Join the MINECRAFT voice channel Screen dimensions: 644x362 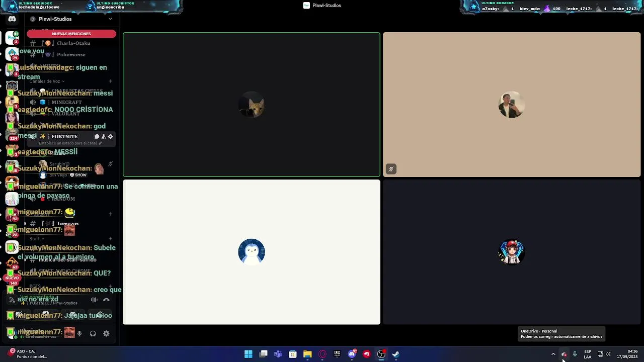coord(71,102)
